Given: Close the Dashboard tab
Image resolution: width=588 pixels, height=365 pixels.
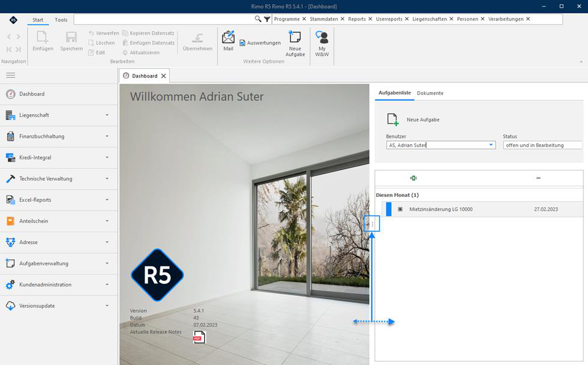Looking at the screenshot, I should click(x=163, y=76).
